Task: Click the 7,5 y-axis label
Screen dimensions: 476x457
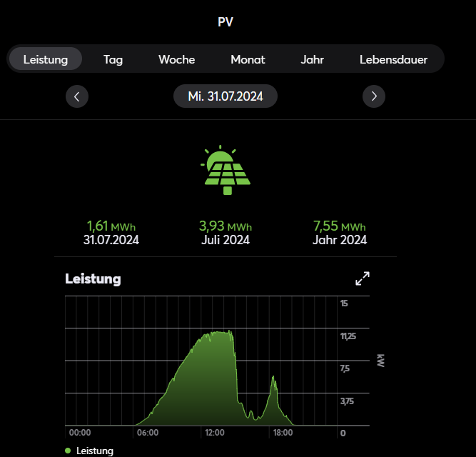Action: point(345,368)
